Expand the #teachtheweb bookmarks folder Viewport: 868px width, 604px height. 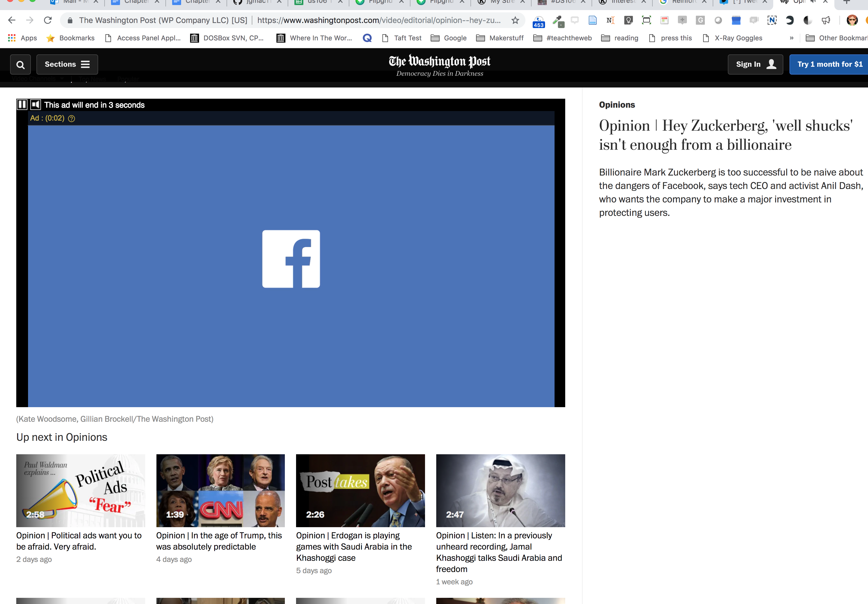[x=562, y=38]
